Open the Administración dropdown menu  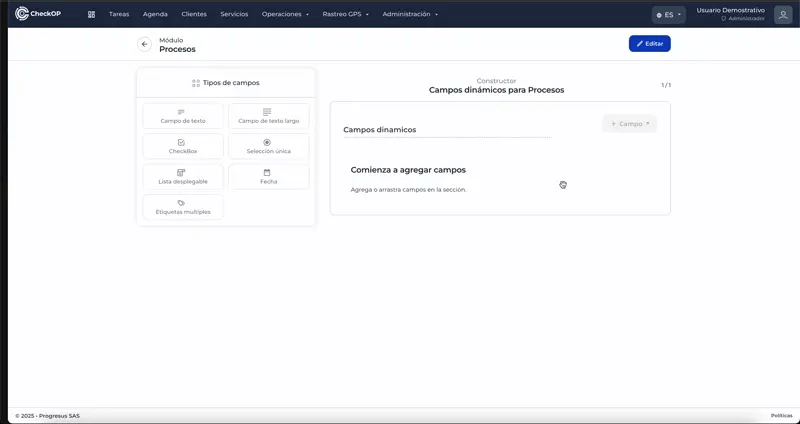(410, 14)
